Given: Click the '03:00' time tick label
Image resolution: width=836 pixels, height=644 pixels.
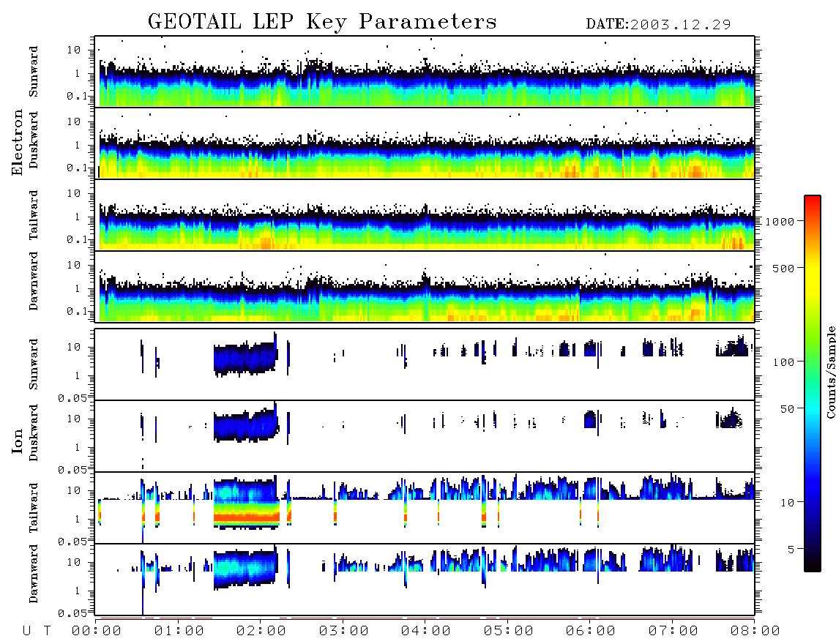Looking at the screenshot, I should 344,631.
